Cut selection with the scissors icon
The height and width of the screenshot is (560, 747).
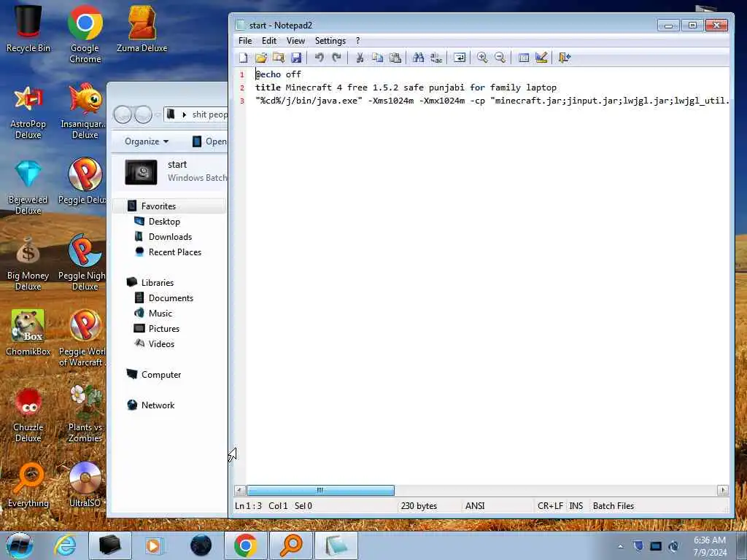click(x=360, y=58)
